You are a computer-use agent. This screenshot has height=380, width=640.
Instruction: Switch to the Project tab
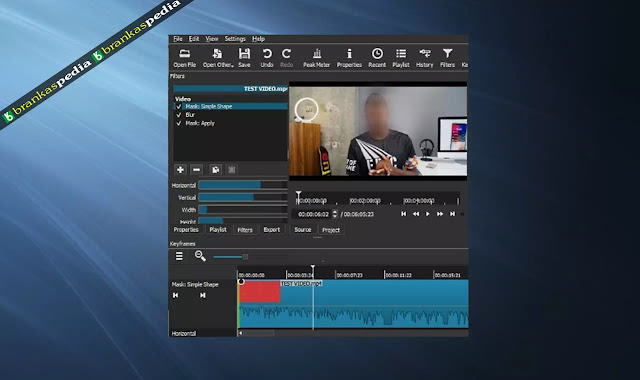tap(331, 230)
